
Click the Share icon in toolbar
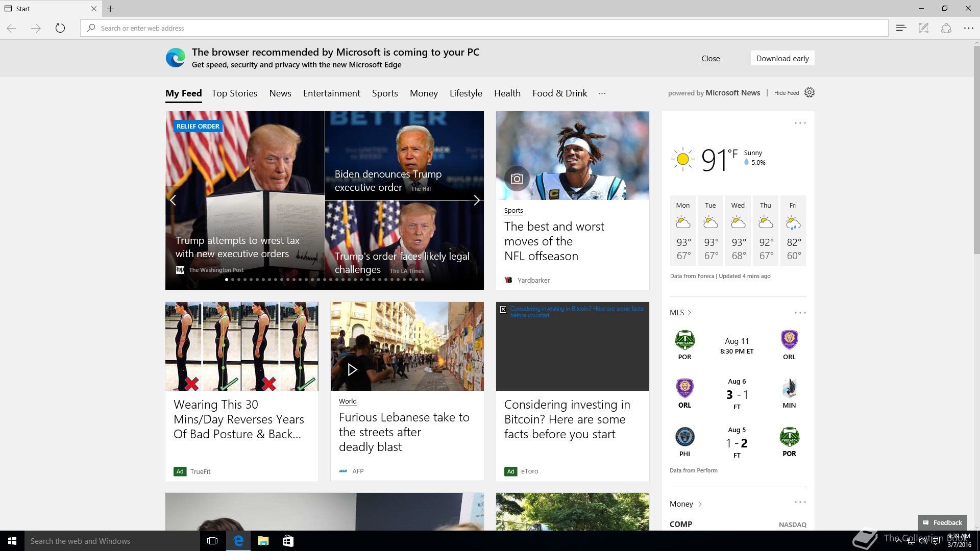[946, 28]
